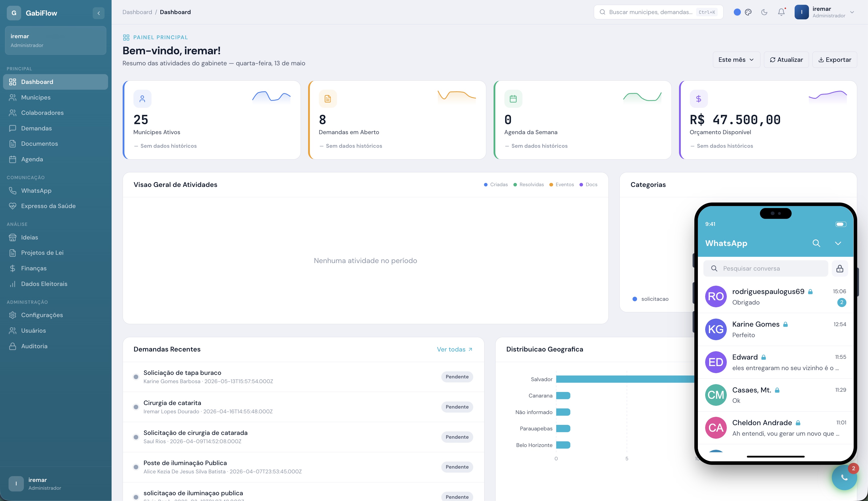The height and width of the screenshot is (501, 868).
Task: Click the WhatsApp phone icon in sidebar
Action: [x=13, y=191]
